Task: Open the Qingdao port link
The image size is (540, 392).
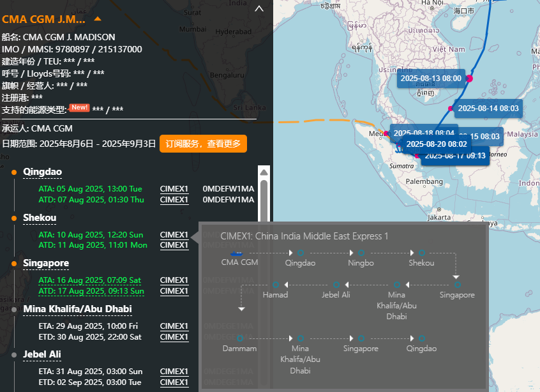Action: pyautogui.click(x=42, y=172)
